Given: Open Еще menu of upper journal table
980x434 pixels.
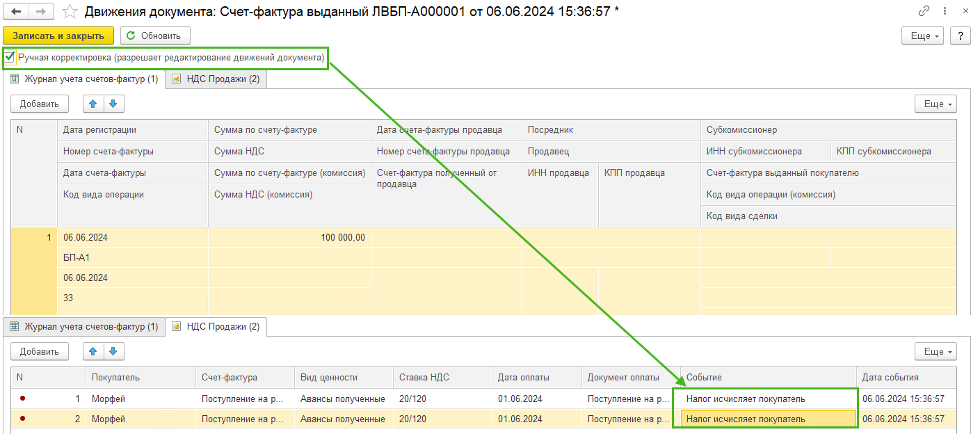Looking at the screenshot, I should point(935,104).
